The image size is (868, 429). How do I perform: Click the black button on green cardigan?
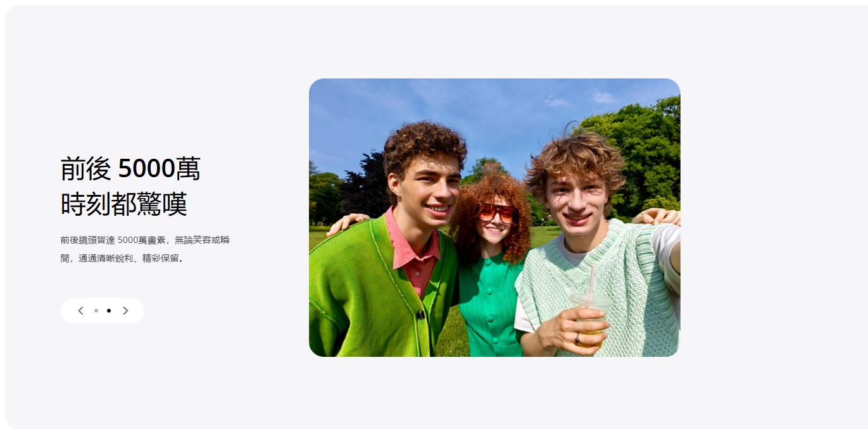click(420, 315)
